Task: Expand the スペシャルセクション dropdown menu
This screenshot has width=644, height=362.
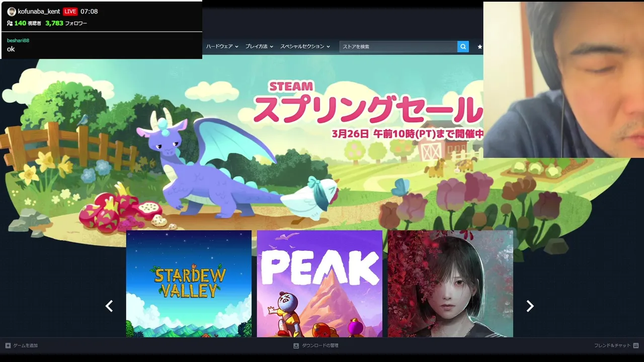Action: (x=305, y=46)
